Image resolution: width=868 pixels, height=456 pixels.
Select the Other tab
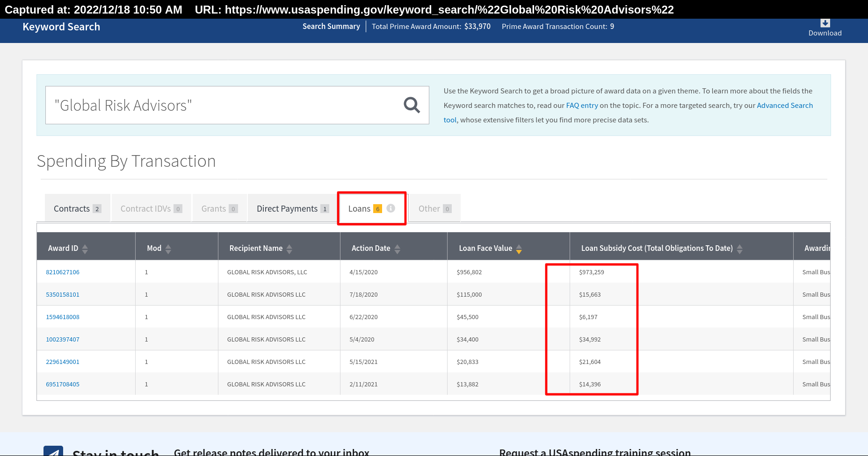click(435, 208)
